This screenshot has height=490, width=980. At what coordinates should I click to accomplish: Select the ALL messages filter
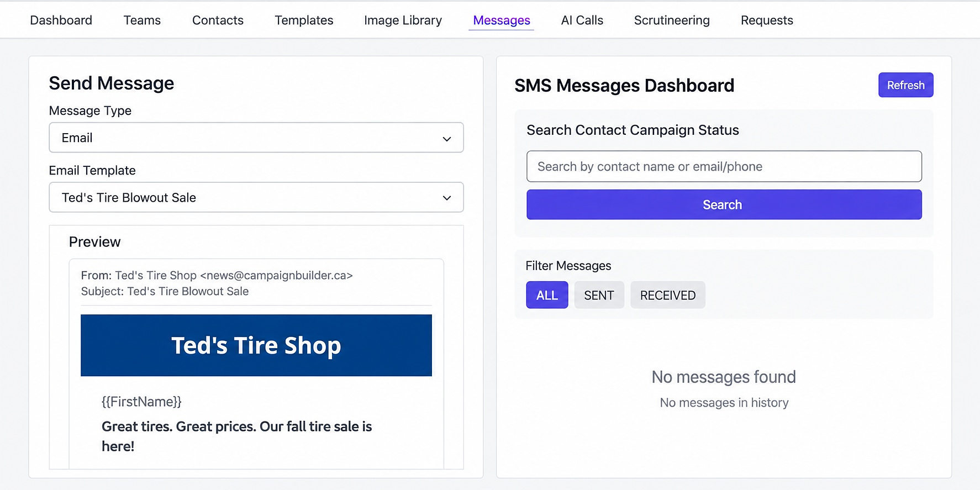547,295
